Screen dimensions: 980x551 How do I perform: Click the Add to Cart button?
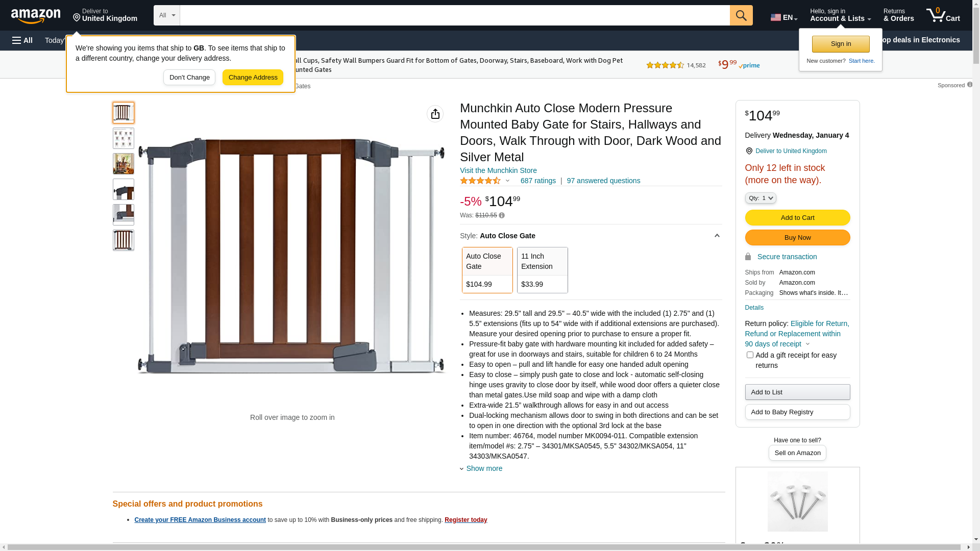pyautogui.click(x=797, y=218)
